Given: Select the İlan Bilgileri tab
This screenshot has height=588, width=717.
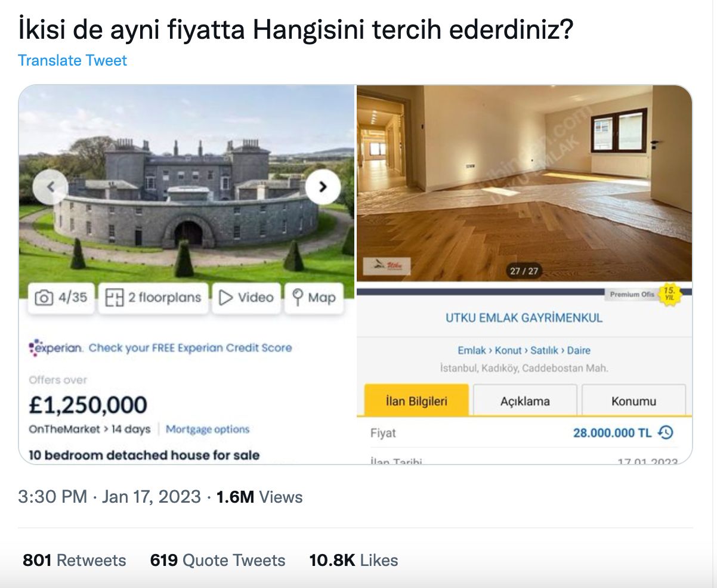Looking at the screenshot, I should pos(416,401).
